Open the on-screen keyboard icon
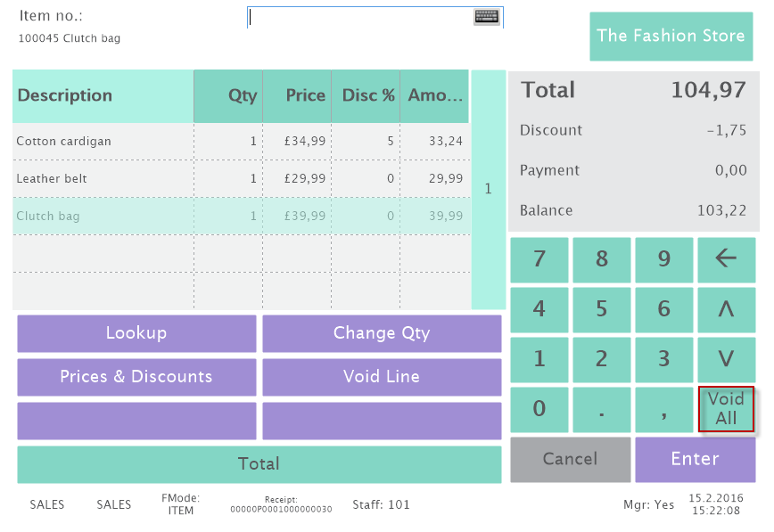 (x=486, y=17)
